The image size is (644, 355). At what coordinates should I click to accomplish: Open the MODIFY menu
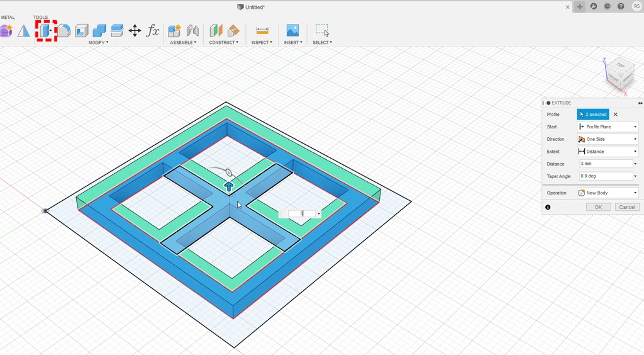pyautogui.click(x=98, y=42)
